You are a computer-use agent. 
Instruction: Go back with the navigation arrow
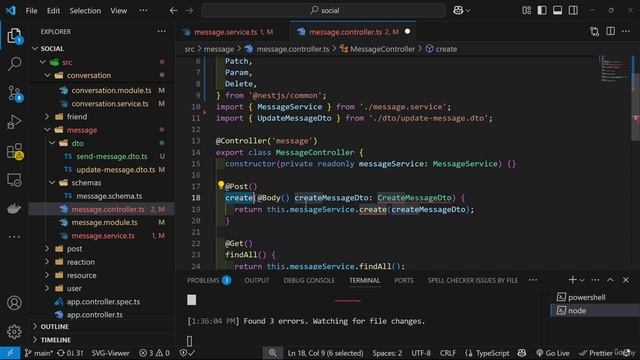click(x=173, y=11)
